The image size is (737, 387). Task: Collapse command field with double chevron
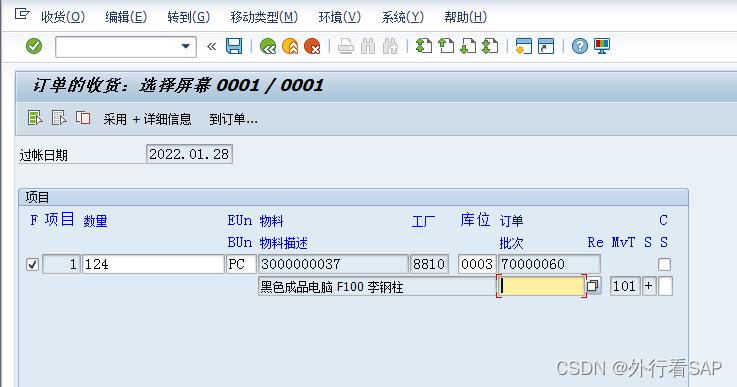(212, 47)
